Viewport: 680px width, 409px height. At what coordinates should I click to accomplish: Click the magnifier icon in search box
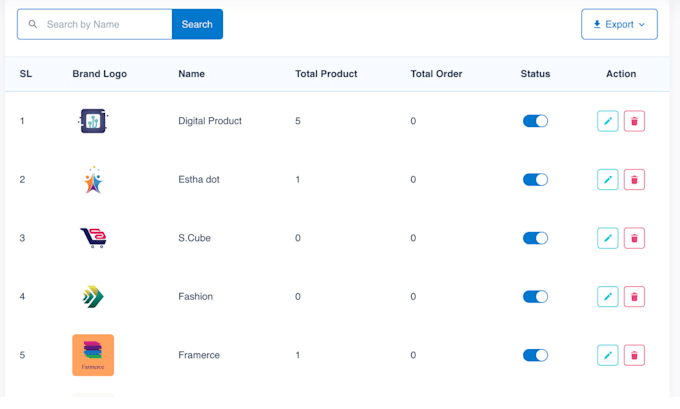[33, 24]
